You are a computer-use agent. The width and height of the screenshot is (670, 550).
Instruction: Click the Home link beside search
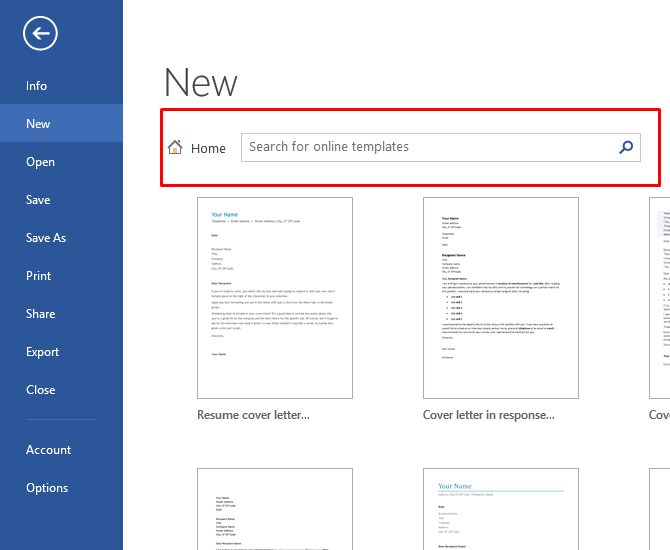pyautogui.click(x=208, y=148)
